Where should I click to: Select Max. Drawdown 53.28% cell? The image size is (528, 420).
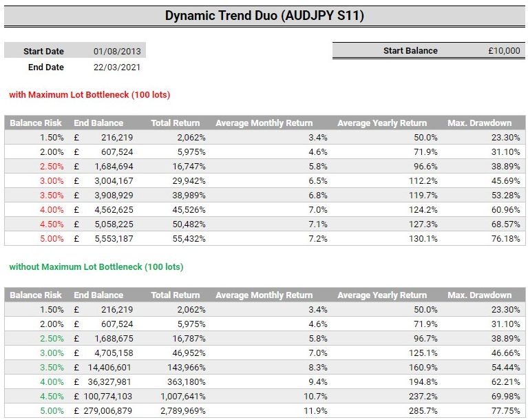(x=506, y=196)
